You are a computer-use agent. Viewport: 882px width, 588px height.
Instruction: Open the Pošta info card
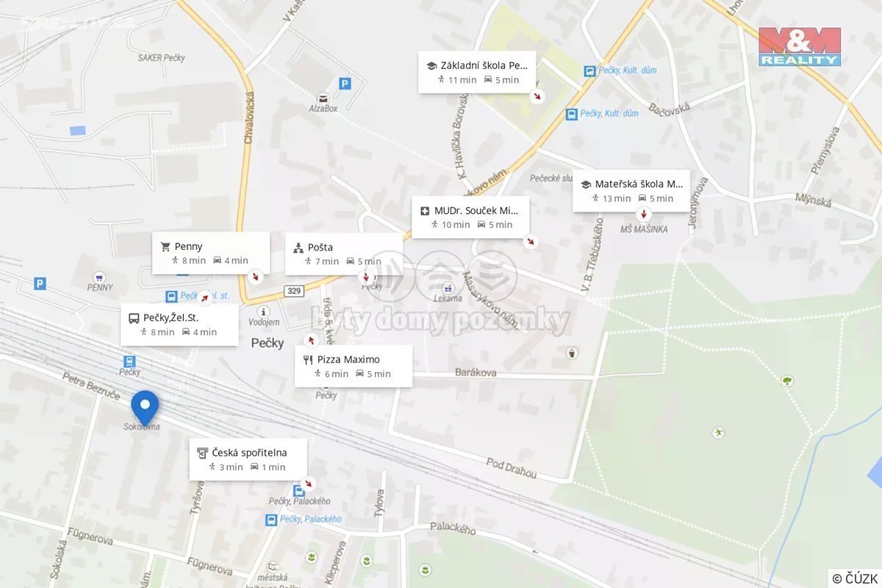click(344, 254)
